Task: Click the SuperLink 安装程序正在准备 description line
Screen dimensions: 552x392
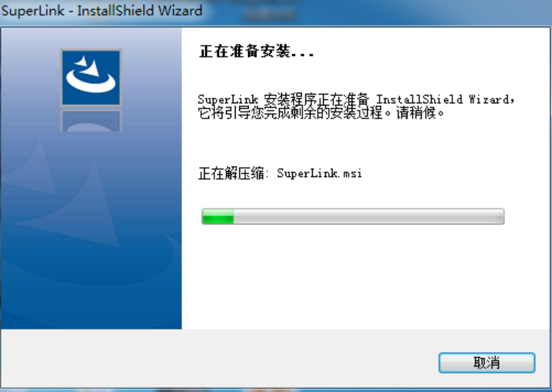Action: 356,99
